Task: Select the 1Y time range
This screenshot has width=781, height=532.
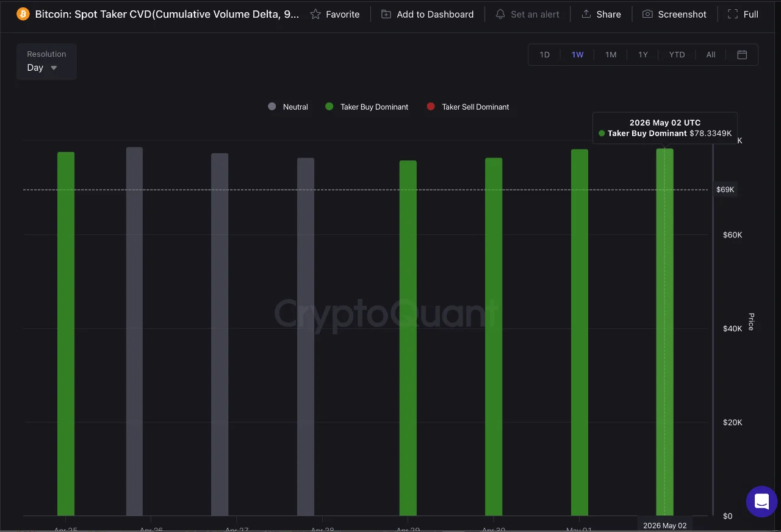Action: pos(643,54)
